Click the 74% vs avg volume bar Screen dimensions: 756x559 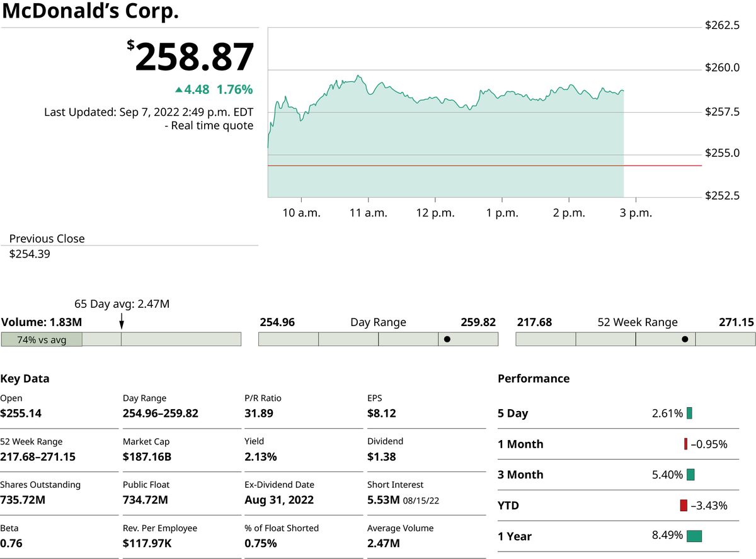pyautogui.click(x=42, y=339)
